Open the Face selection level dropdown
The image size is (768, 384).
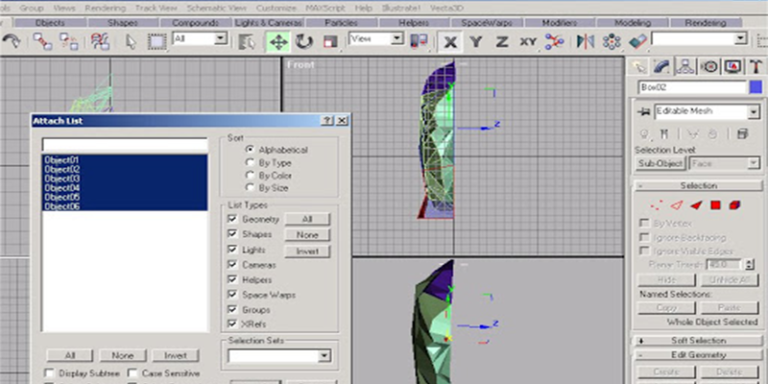point(753,164)
